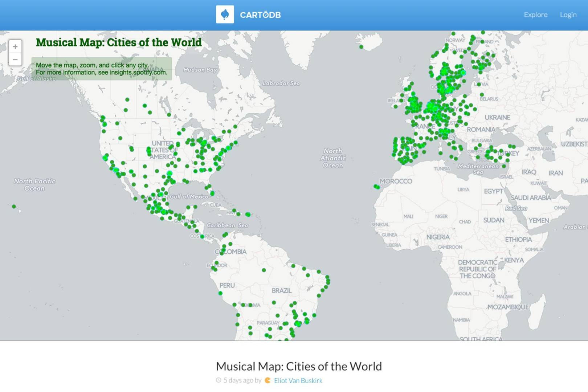
Task: Click the 'ETHIOPIA' country label
Action: (x=518, y=240)
